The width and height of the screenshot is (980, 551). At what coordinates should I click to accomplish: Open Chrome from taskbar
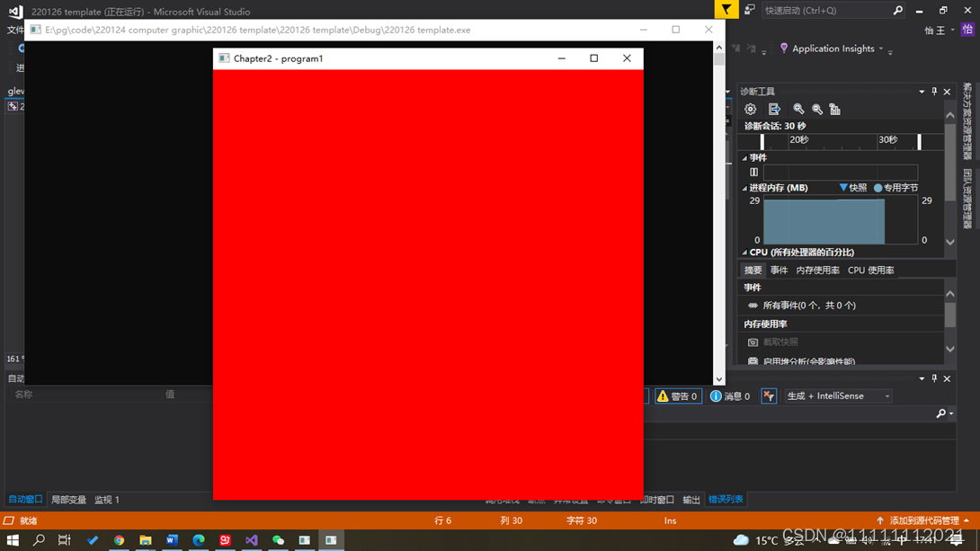119,539
